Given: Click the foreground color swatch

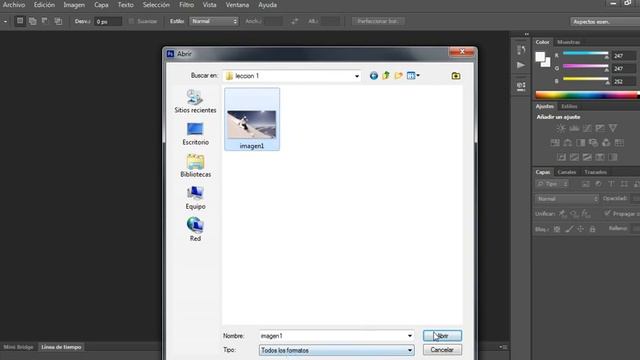Looking at the screenshot, I should (540, 57).
